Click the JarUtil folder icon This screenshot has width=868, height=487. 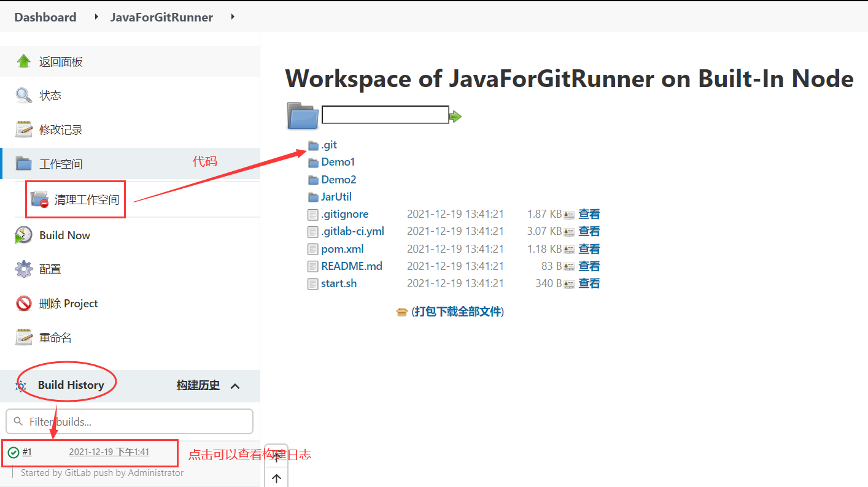tap(314, 197)
